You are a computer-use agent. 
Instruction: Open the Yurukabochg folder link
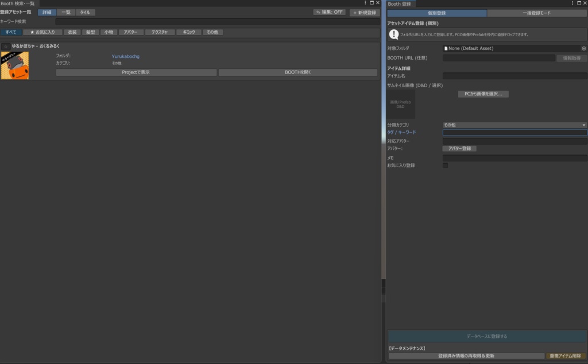pos(126,56)
